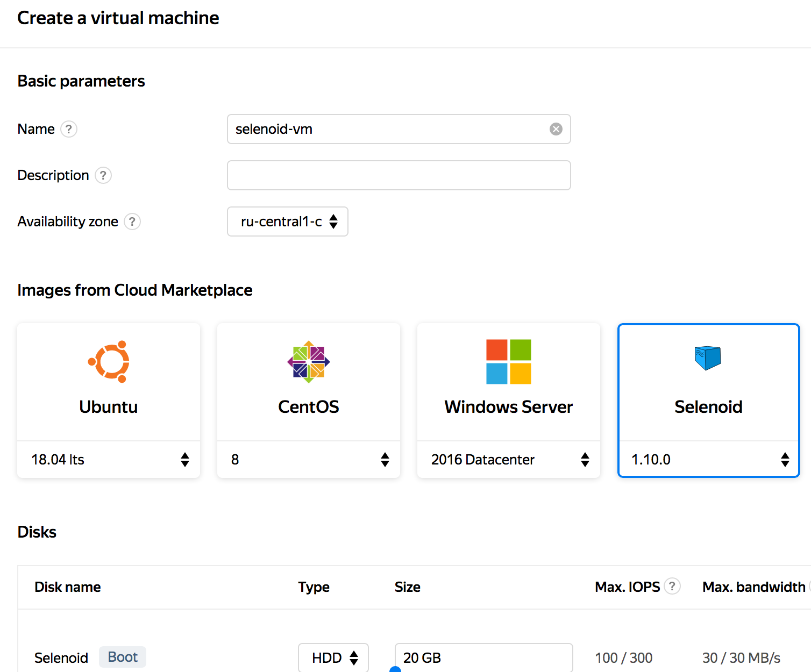Open the disk Type HDD dropdown
The height and width of the screenshot is (672, 811).
333,657
